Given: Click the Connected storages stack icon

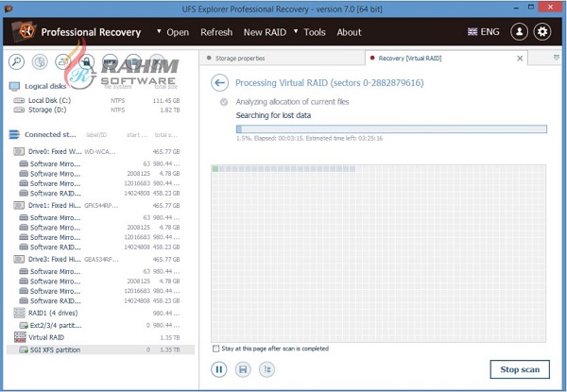Looking at the screenshot, I should pyautogui.click(x=14, y=135).
